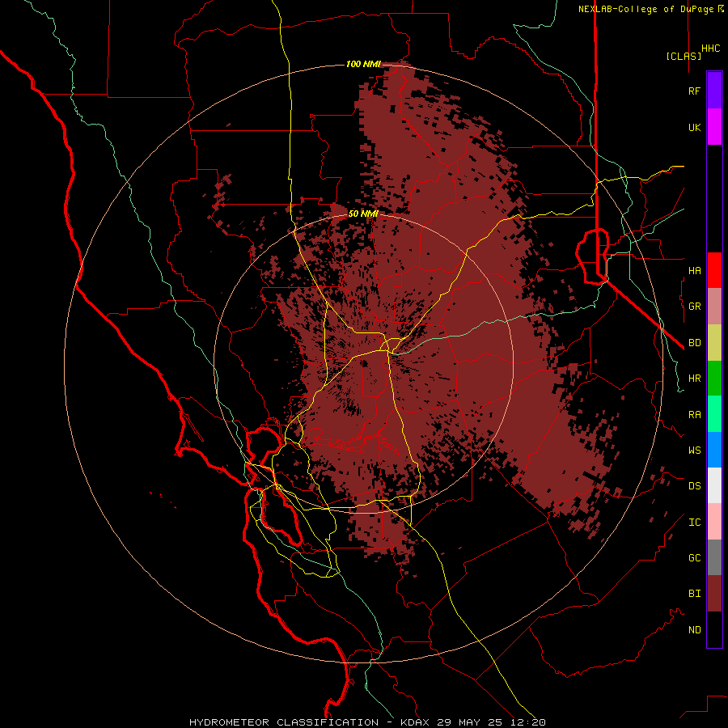Click the GR legend label
The height and width of the screenshot is (728, 728).
pyautogui.click(x=695, y=307)
